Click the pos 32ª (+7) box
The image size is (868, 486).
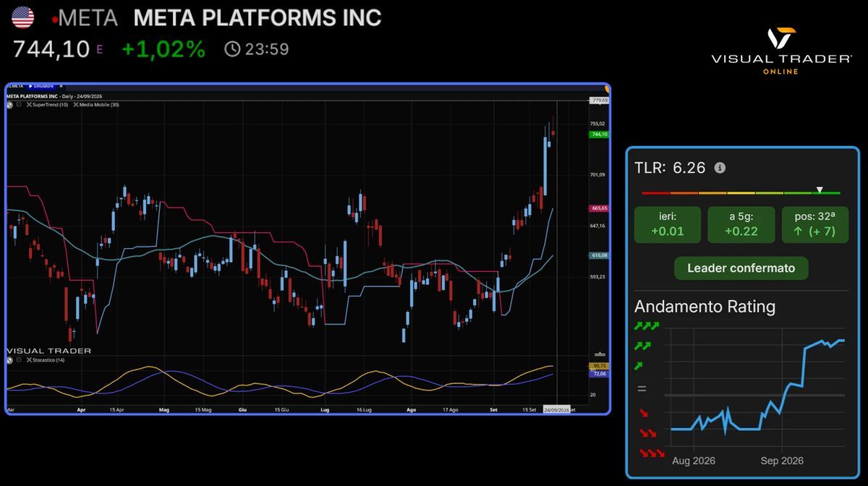click(814, 225)
